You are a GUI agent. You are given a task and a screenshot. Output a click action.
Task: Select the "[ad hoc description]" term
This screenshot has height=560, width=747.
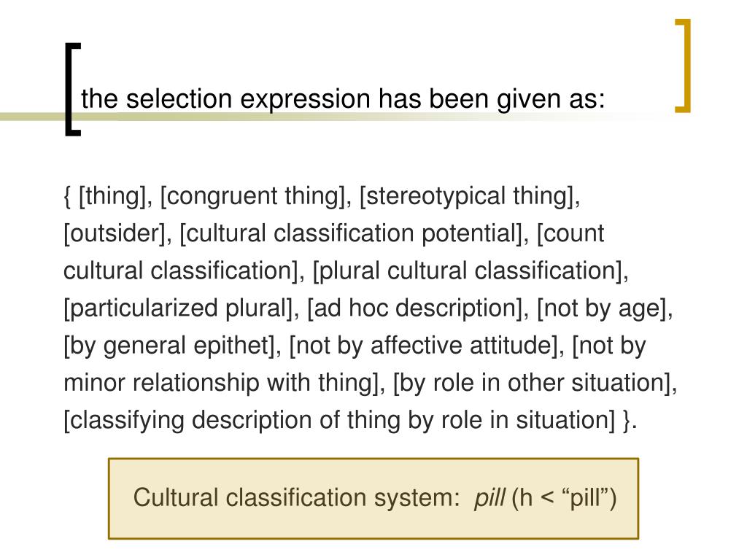point(414,308)
